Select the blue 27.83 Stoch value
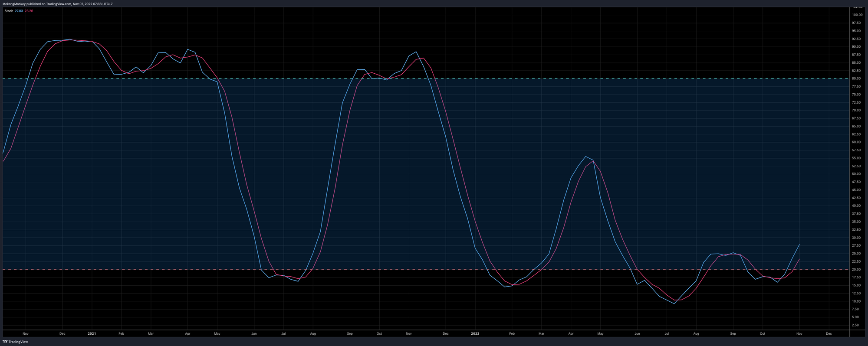 pyautogui.click(x=19, y=11)
